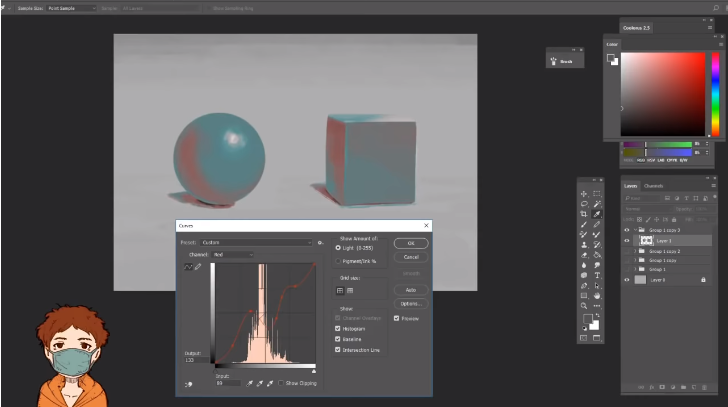
Task: Select the Crop tool in the toolbar
Action: click(x=584, y=214)
